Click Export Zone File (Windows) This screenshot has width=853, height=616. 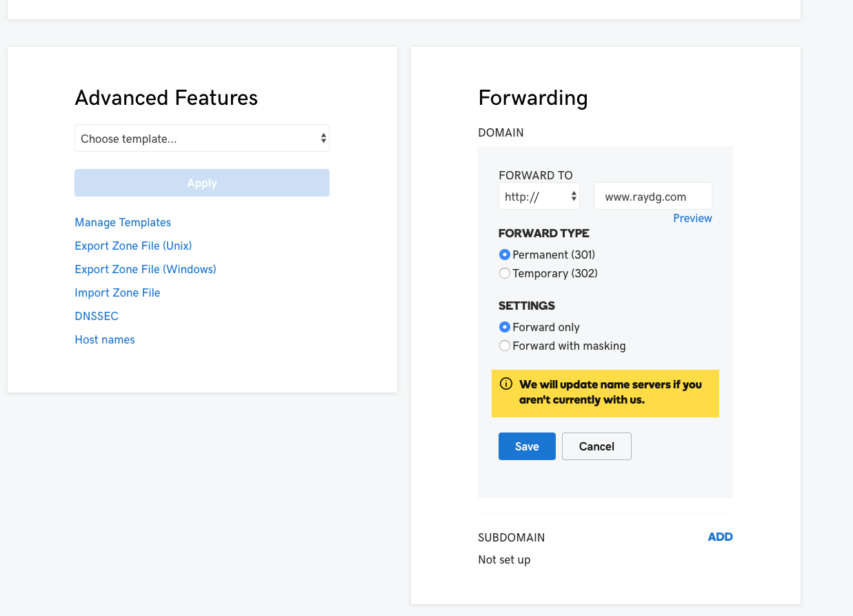145,269
